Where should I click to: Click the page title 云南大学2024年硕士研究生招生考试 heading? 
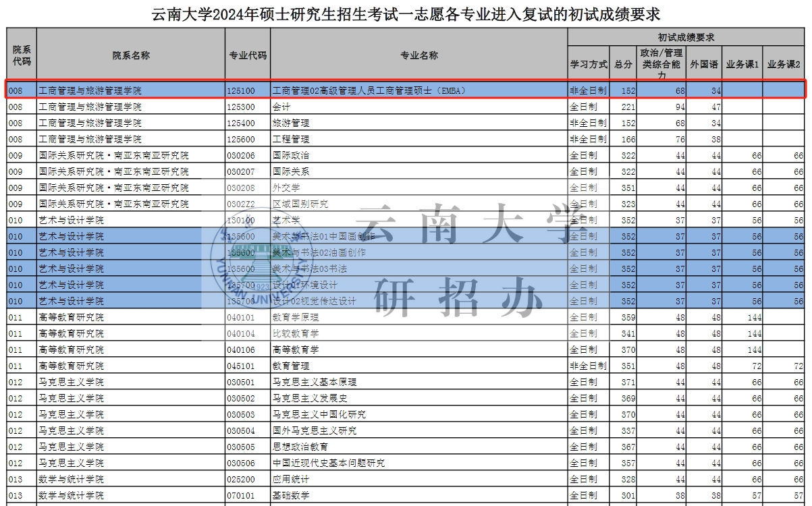406,13
